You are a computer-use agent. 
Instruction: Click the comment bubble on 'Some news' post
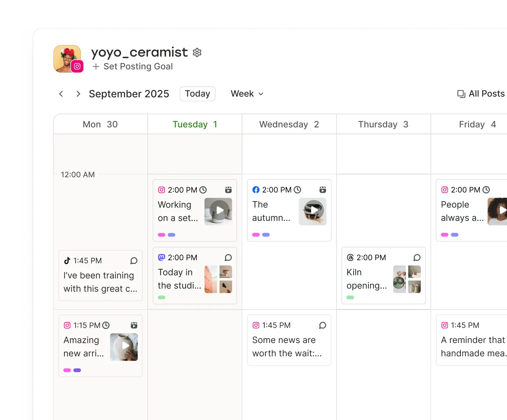322,325
